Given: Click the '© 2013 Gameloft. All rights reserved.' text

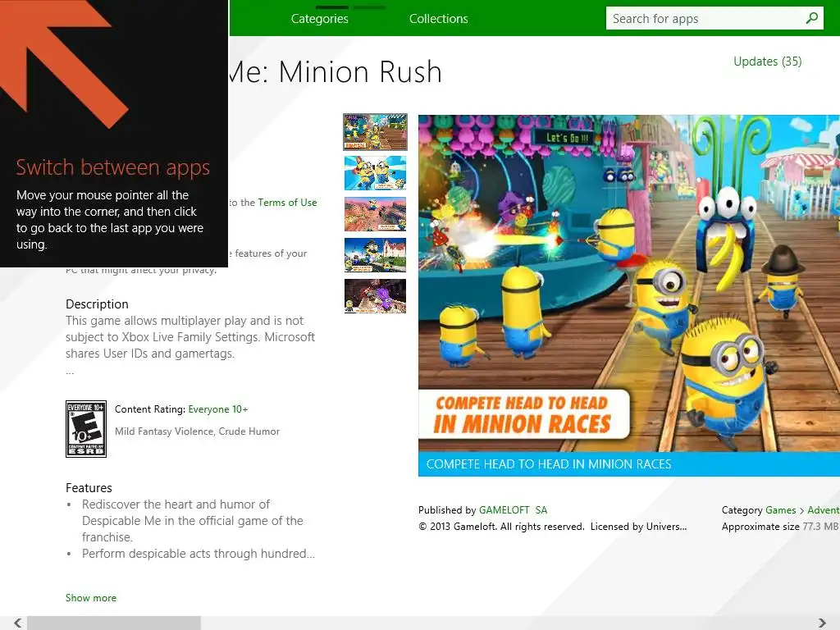Looking at the screenshot, I should pyautogui.click(x=501, y=527).
